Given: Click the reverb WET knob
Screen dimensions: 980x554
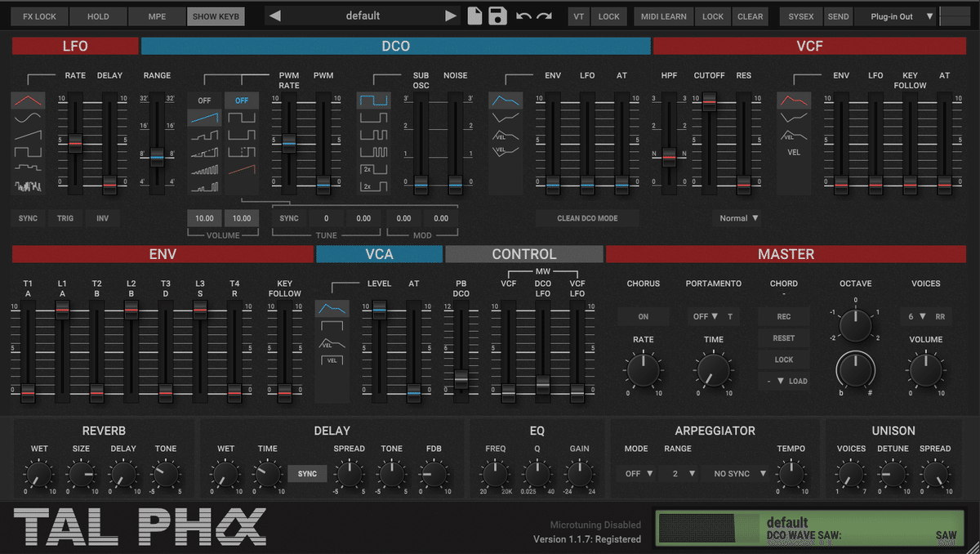Looking at the screenshot, I should (39, 474).
